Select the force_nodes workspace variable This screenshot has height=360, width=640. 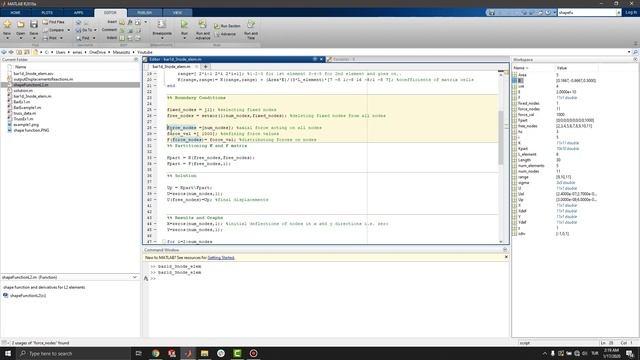click(529, 109)
